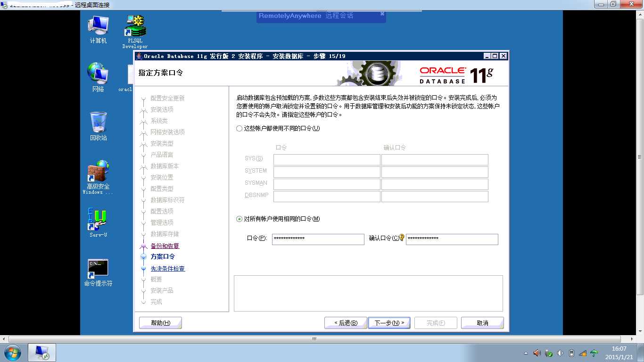Click the SYSMAN confirm password field

[435, 184]
